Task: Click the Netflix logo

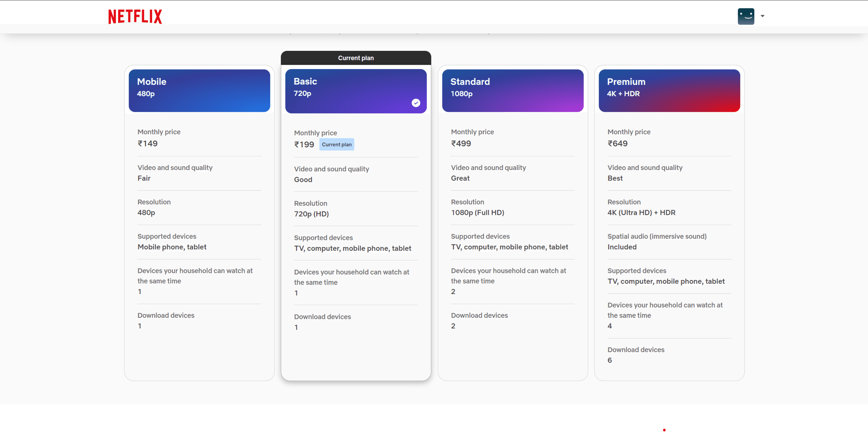Action: 135,17
